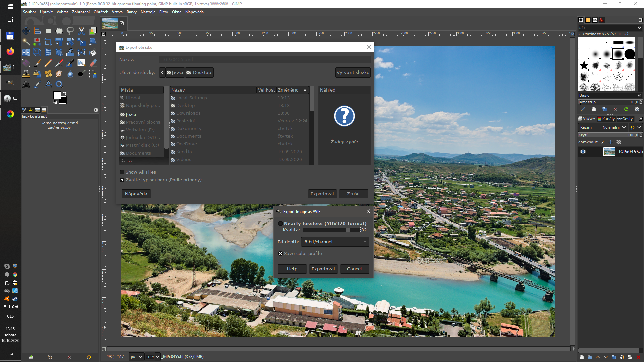The image size is (644, 362).
Task: Select the Flip tool
Action: 26,52
